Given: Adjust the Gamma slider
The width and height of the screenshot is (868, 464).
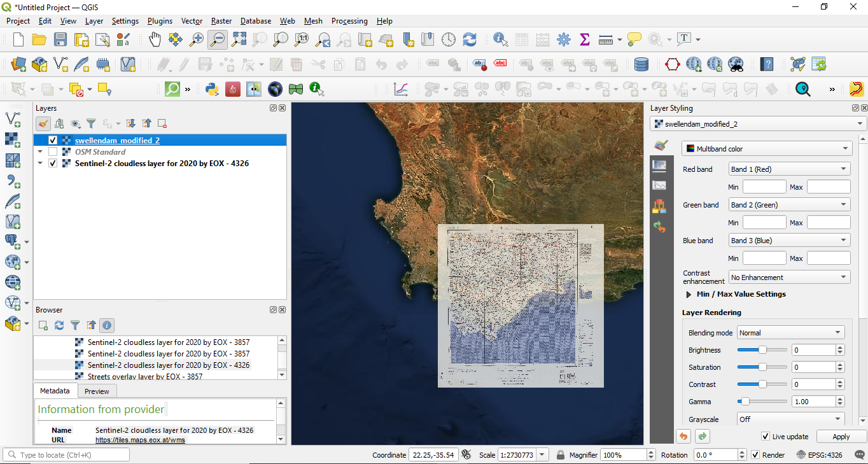Looking at the screenshot, I should (762, 402).
